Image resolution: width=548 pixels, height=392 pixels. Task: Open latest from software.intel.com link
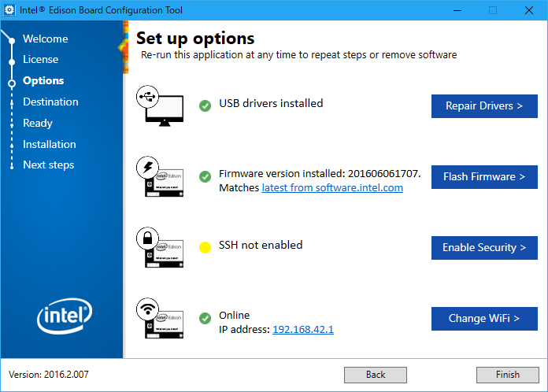(332, 187)
